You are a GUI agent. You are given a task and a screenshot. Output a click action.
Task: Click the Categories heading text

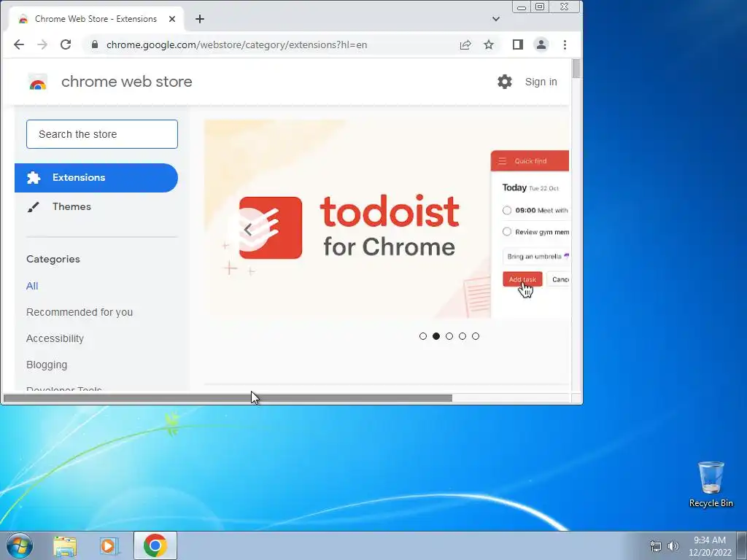point(53,260)
